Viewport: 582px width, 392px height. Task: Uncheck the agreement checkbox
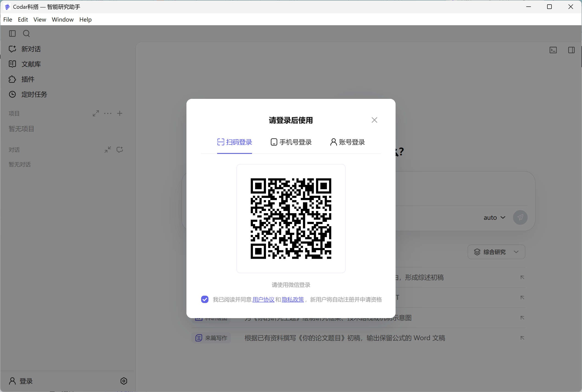click(205, 300)
